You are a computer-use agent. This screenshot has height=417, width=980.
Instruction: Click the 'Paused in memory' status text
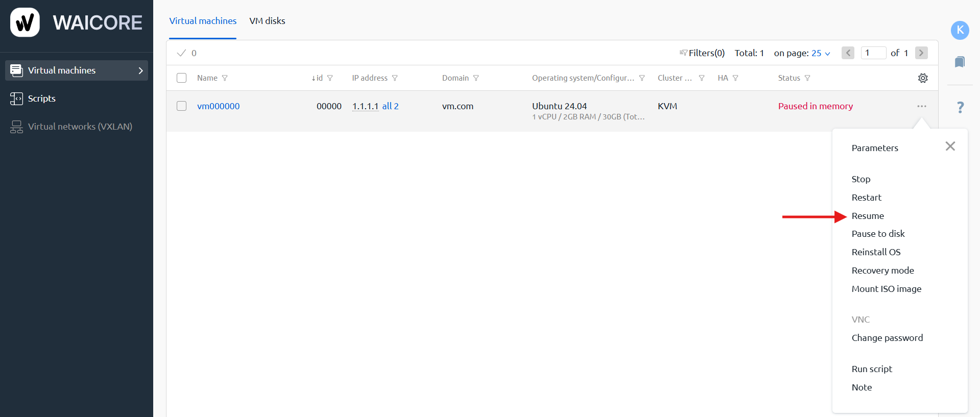815,106
